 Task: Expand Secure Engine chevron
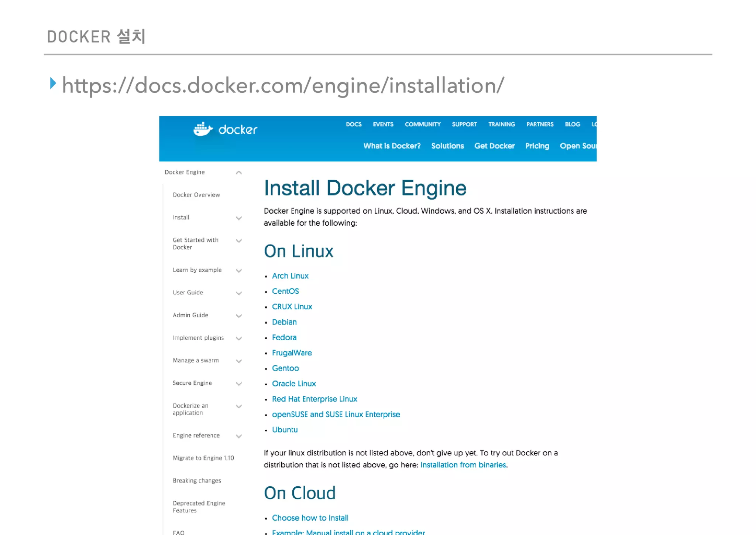(239, 384)
